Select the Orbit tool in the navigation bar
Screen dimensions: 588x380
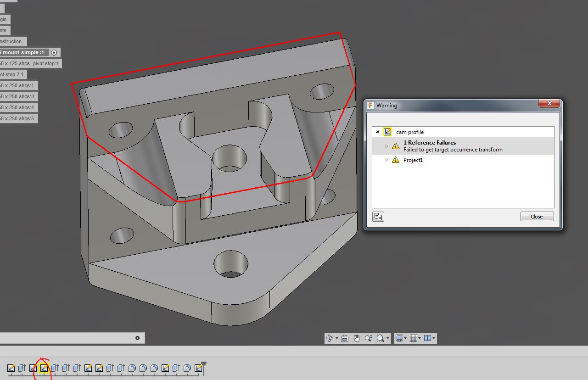point(330,338)
